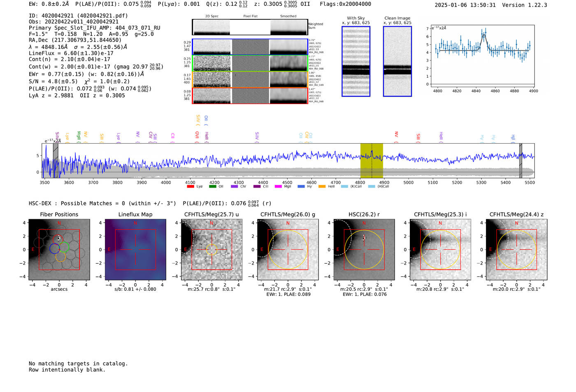Click the 'EWr: 1, PLAE: 0.089' caption
Screen dimensions: 576x392
(288, 295)
